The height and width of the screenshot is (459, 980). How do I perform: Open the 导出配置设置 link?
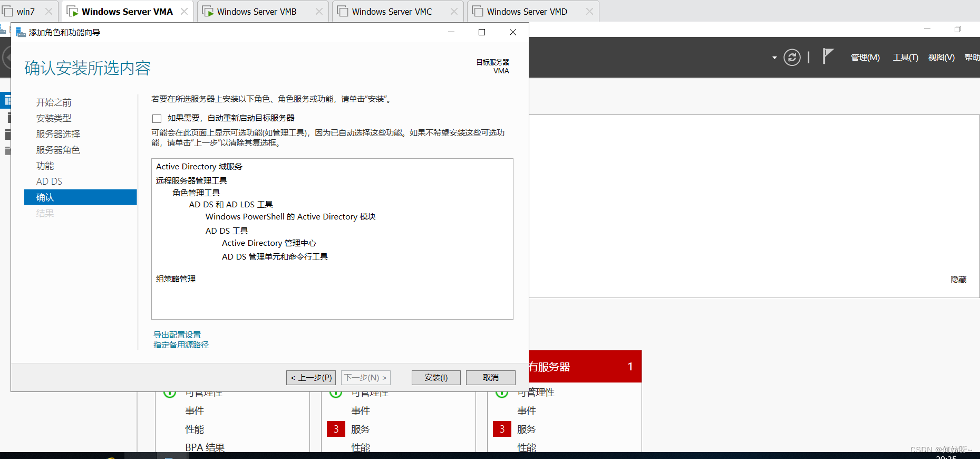click(177, 334)
